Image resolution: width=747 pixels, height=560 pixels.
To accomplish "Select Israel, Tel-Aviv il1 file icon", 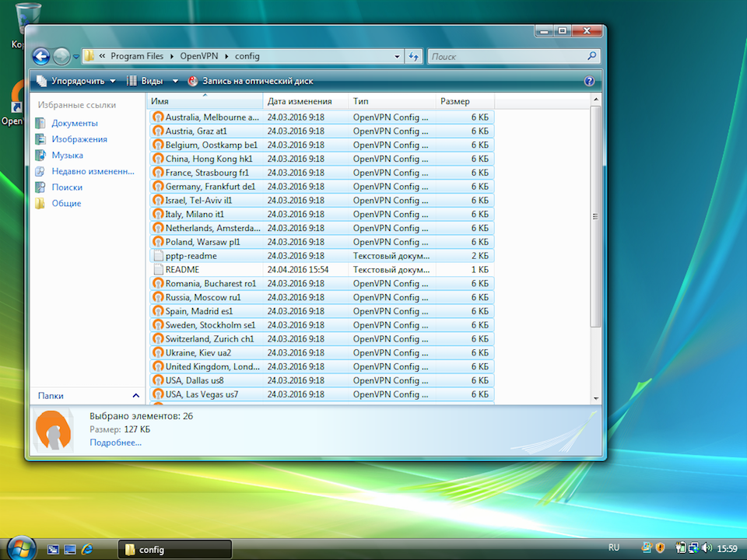I will click(158, 200).
